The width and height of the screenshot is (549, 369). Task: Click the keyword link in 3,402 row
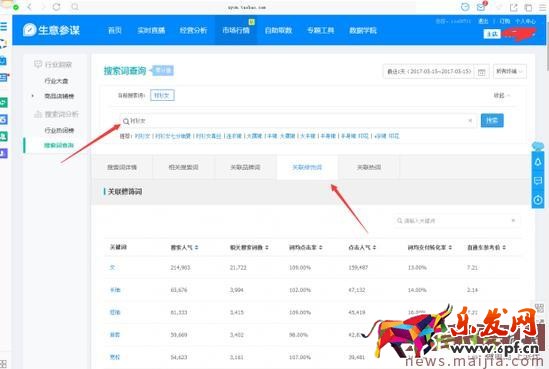115,335
